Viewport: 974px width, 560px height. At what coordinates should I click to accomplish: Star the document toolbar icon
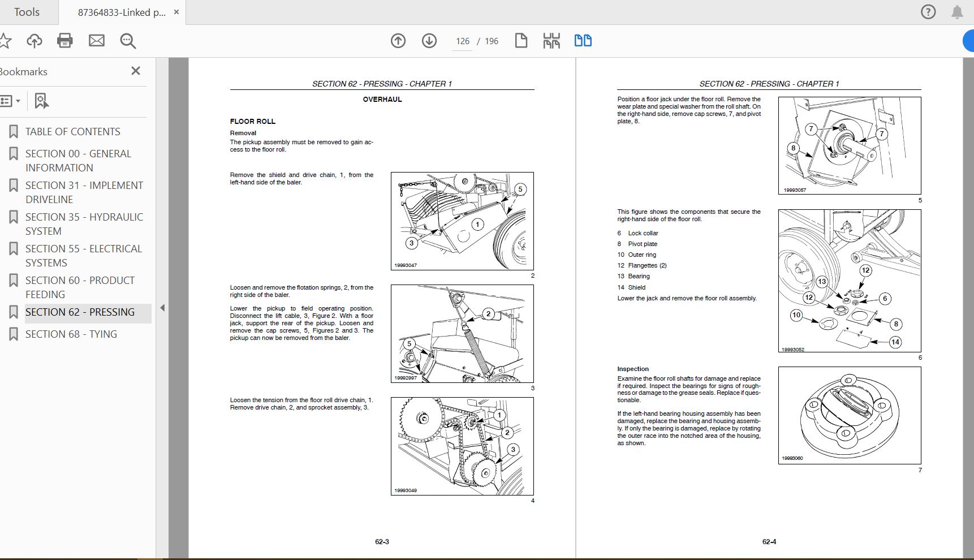click(6, 41)
